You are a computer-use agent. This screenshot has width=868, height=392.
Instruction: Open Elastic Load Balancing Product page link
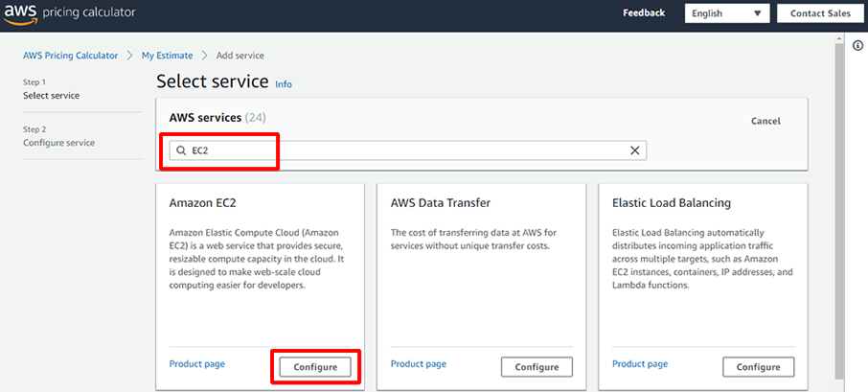point(640,364)
